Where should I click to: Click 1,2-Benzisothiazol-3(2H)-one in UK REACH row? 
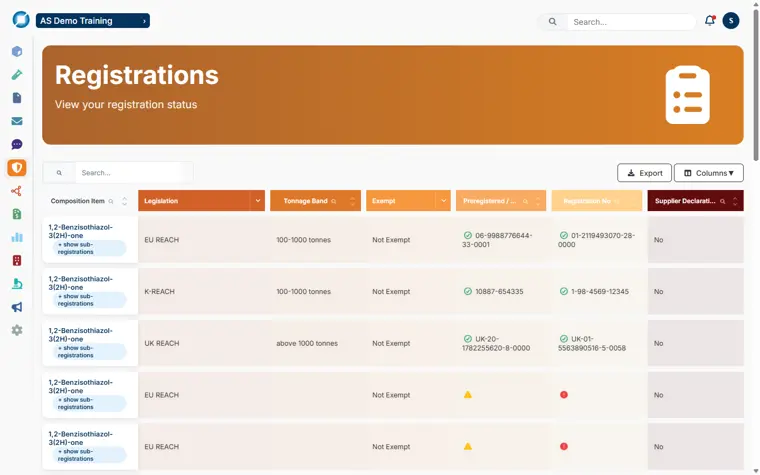click(x=80, y=335)
